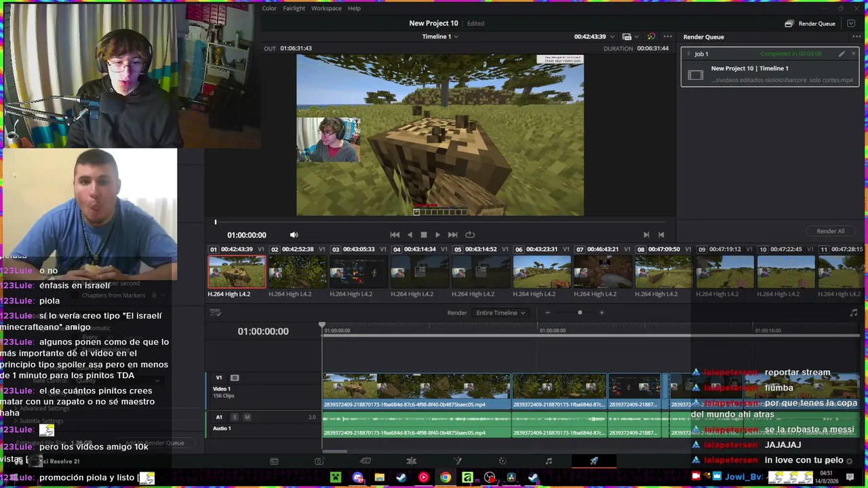
Task: Open the Fusion page icon
Action: pos(457,462)
